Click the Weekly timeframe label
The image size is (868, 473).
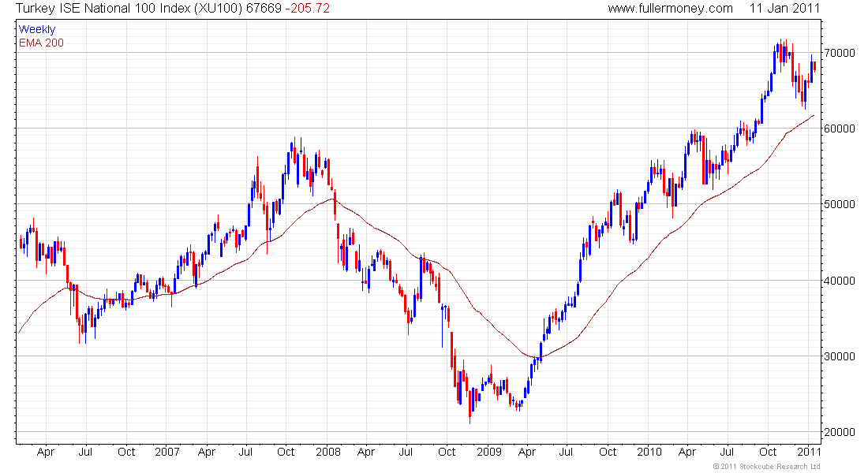(37, 29)
